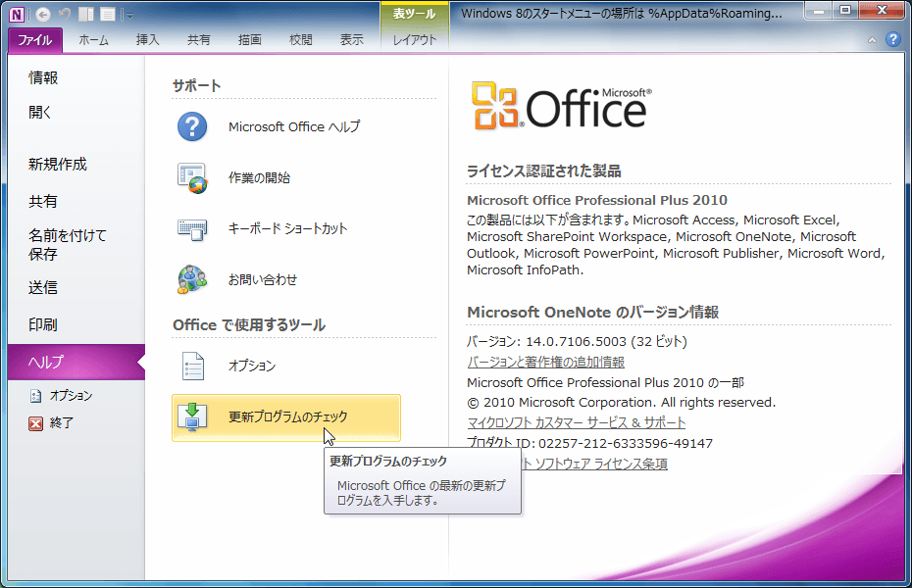Switch to the 校閲 ribbon tab
The width and height of the screenshot is (912, 588).
(x=301, y=40)
